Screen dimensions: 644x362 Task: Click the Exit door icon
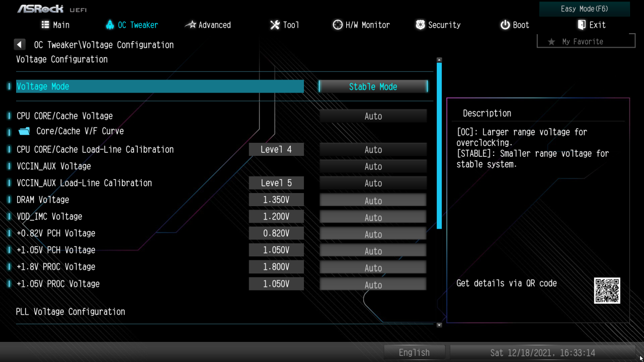click(582, 25)
